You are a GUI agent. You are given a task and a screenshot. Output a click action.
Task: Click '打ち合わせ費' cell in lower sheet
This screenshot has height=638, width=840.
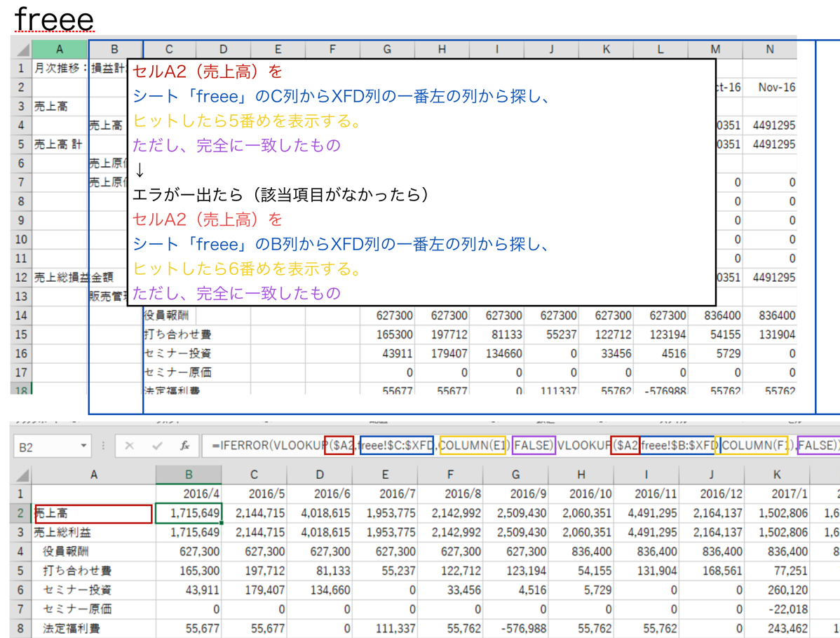pos(93,571)
